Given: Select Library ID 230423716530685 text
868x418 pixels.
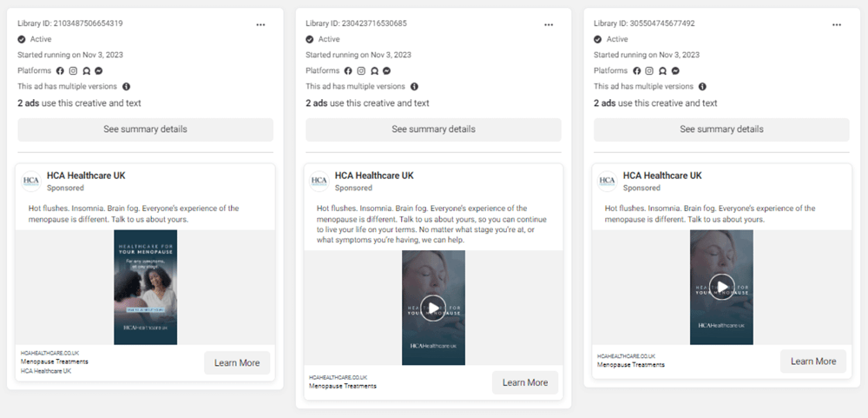Looking at the screenshot, I should [x=357, y=23].
